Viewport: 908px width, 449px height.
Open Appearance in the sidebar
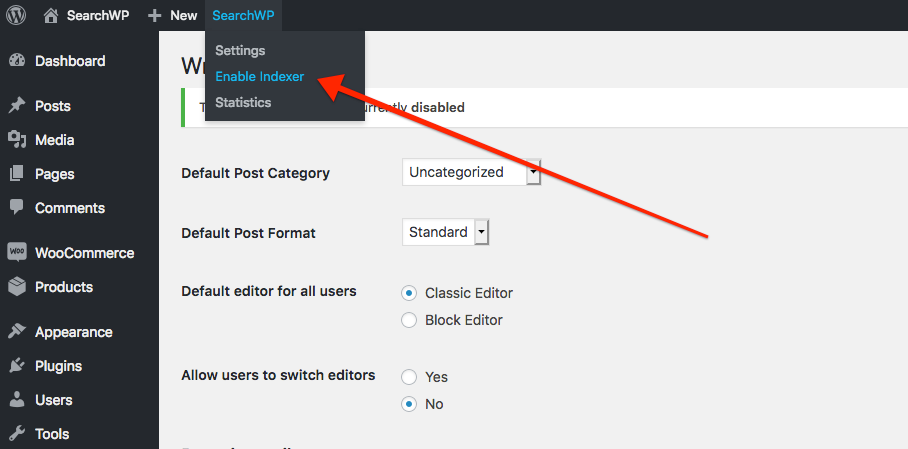point(74,332)
